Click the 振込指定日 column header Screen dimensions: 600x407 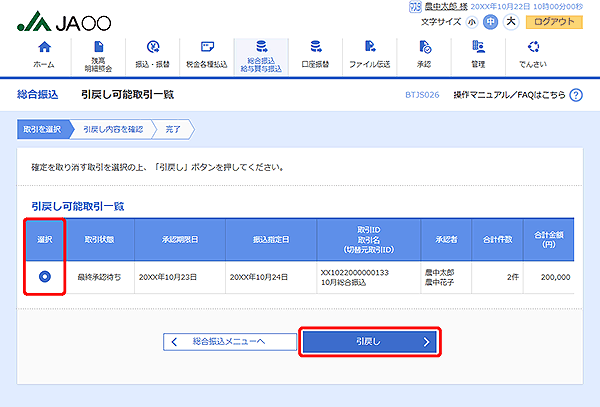[x=271, y=239]
